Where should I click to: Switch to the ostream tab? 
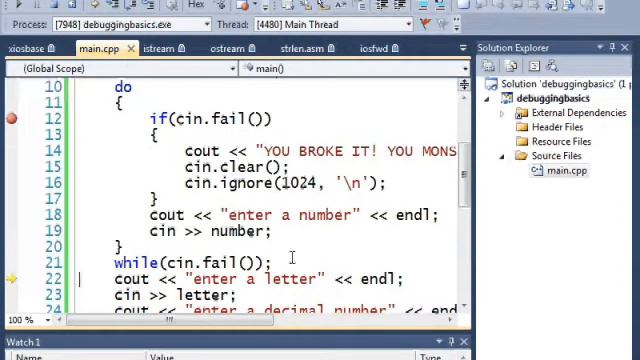click(233, 49)
